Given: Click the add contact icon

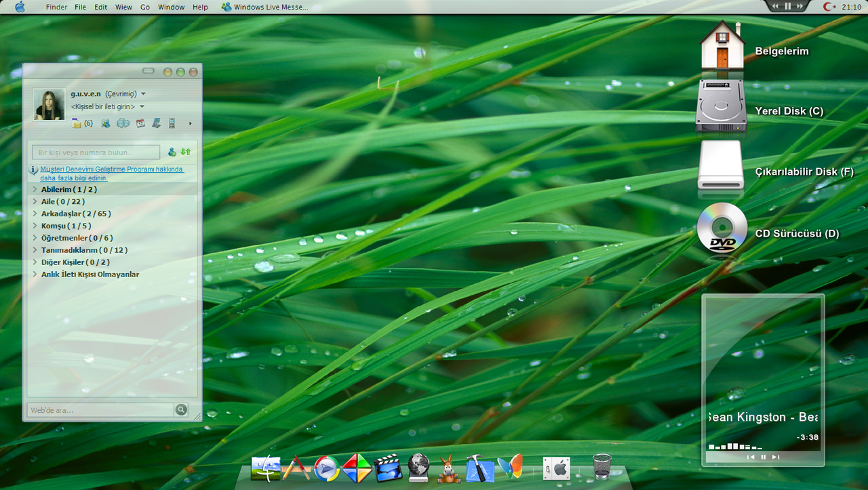Looking at the screenshot, I should 172,152.
